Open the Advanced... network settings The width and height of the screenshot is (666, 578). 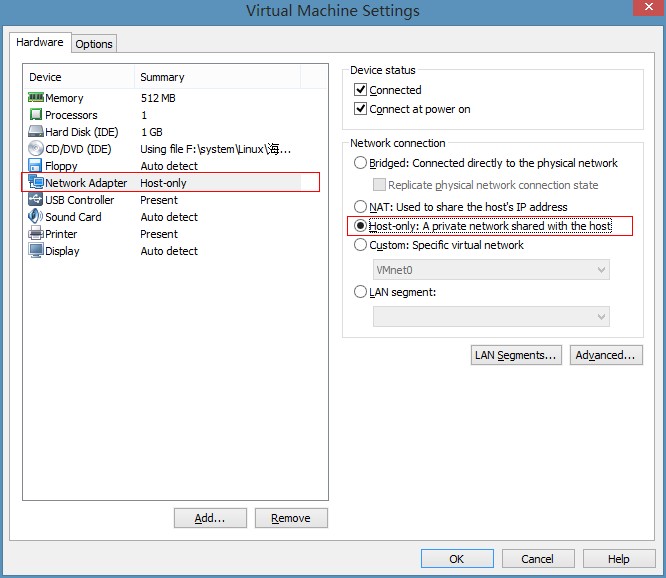click(606, 355)
